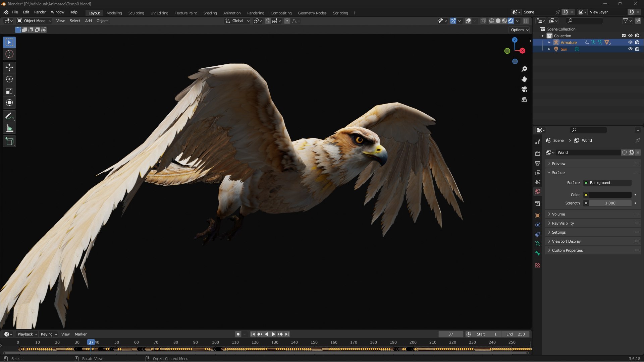This screenshot has width=644, height=362.
Task: Toggle proportional editing button
Action: (287, 21)
